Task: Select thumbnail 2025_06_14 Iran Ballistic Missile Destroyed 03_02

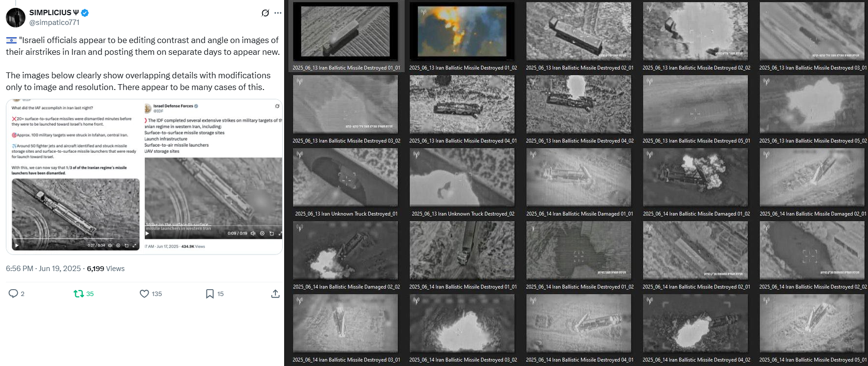Action: [462, 323]
